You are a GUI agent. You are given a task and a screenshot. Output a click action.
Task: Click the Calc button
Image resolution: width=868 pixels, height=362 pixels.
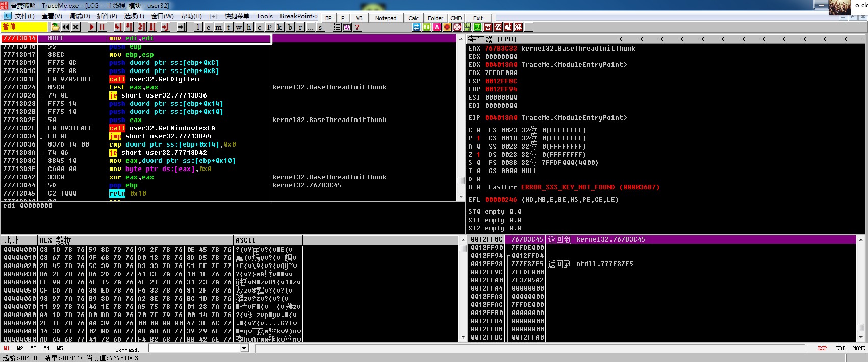click(413, 18)
